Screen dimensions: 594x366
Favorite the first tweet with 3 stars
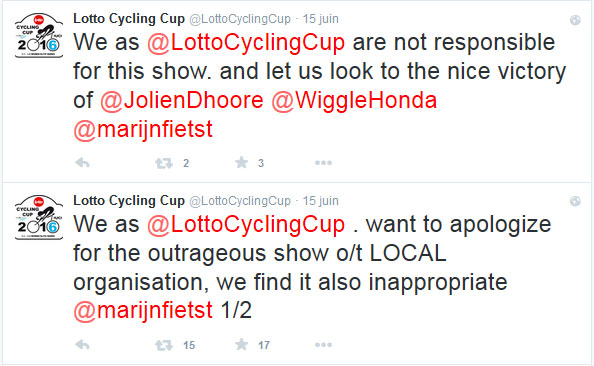pyautogui.click(x=241, y=163)
